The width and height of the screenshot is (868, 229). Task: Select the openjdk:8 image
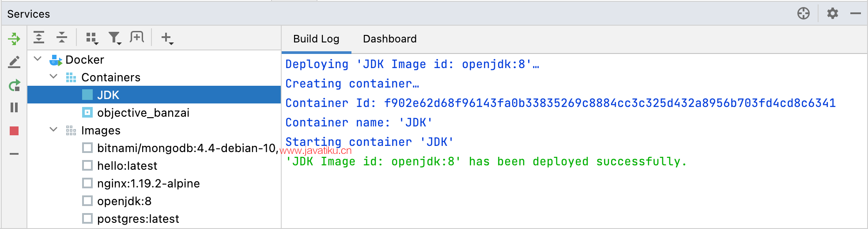tap(124, 201)
